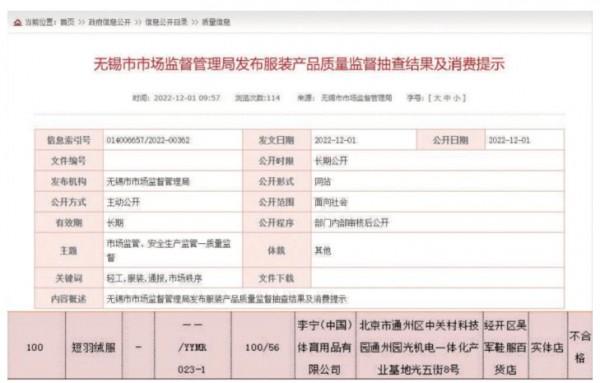This screenshot has width=600, height=383.
Task: Click the 文件编号 label cell
Action: pos(69,161)
